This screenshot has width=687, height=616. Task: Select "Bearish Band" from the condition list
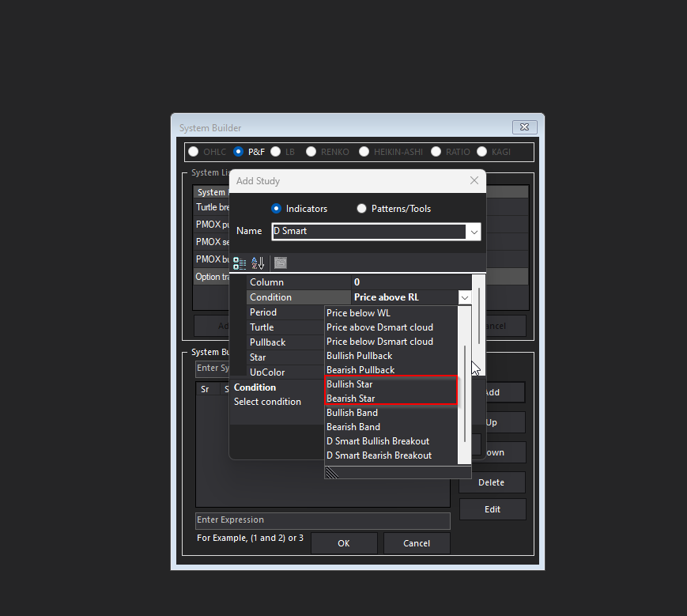[x=353, y=426]
